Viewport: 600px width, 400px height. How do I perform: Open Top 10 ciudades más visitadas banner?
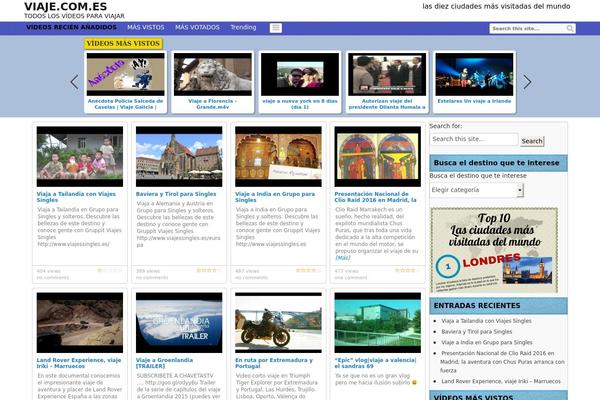click(494, 251)
